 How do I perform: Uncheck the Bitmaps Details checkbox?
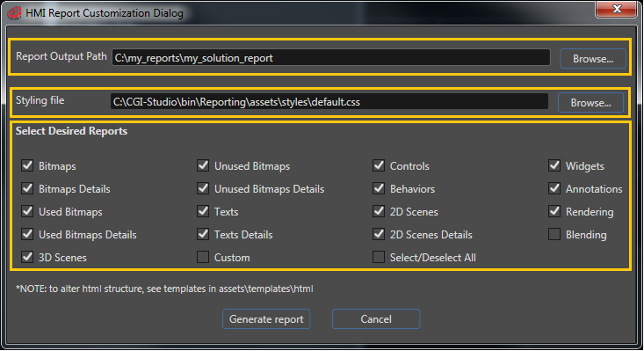(27, 188)
